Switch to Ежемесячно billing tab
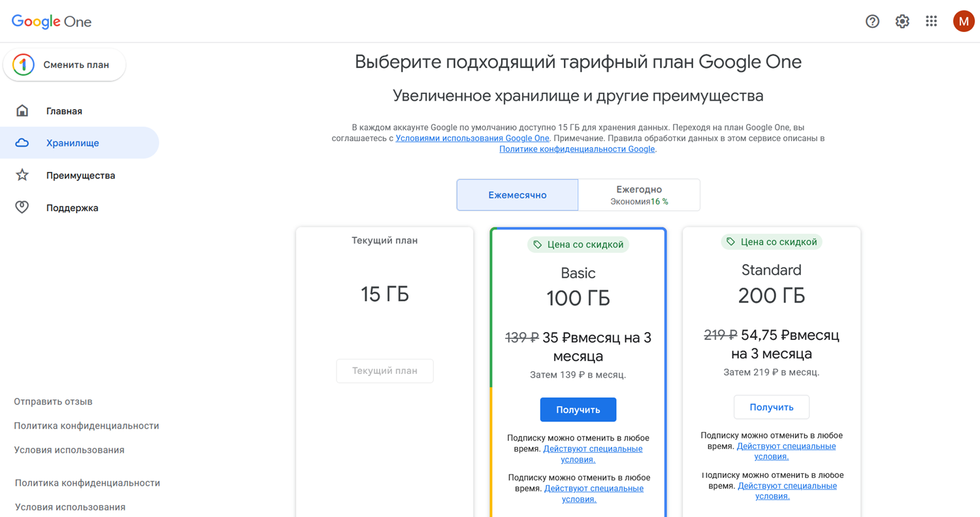Screen dimensions: 980x517 click(517, 195)
